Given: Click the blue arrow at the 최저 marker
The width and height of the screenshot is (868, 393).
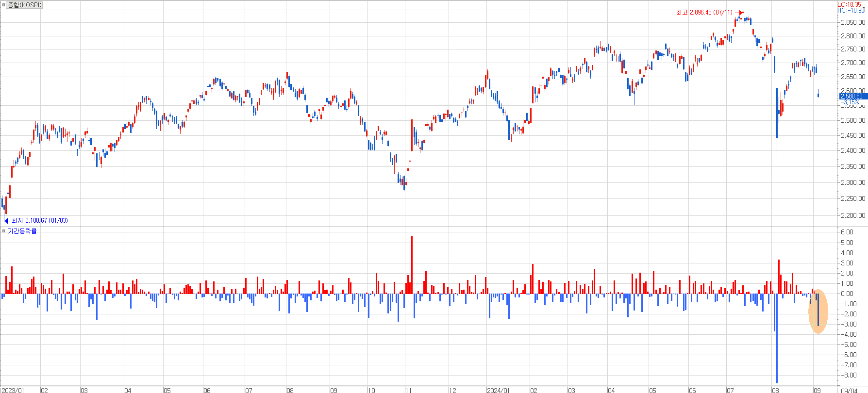Looking at the screenshot, I should point(7,221).
